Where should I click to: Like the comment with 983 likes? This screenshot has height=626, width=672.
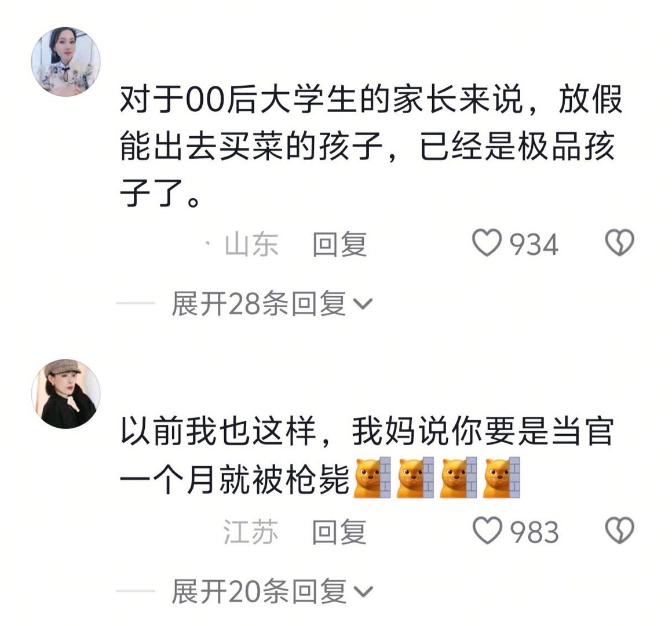pos(487,531)
